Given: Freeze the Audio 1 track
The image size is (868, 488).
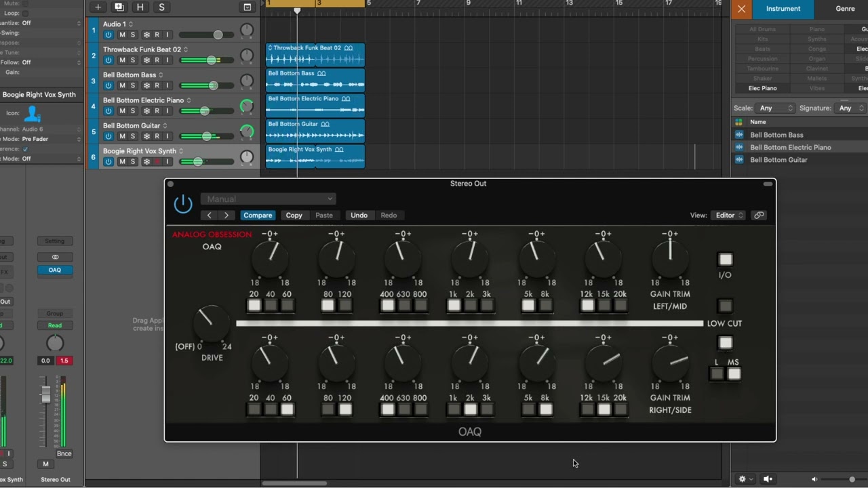Looking at the screenshot, I should (146, 35).
